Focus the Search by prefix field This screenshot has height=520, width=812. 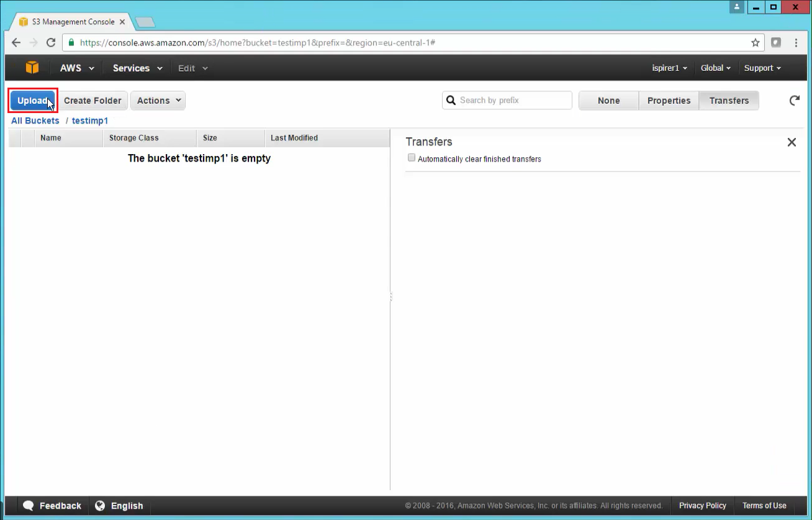(x=513, y=100)
